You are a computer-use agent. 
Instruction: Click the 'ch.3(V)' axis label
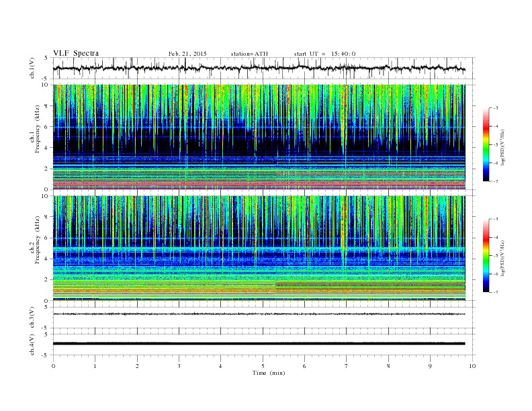32,318
